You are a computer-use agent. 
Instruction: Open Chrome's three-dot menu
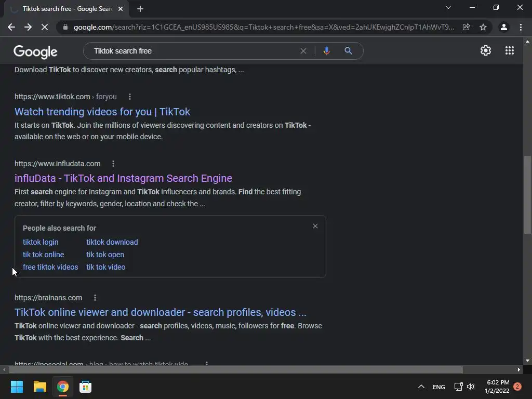[x=521, y=27]
